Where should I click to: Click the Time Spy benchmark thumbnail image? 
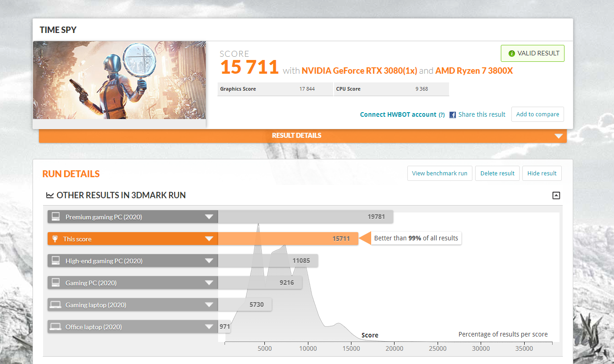click(x=119, y=80)
